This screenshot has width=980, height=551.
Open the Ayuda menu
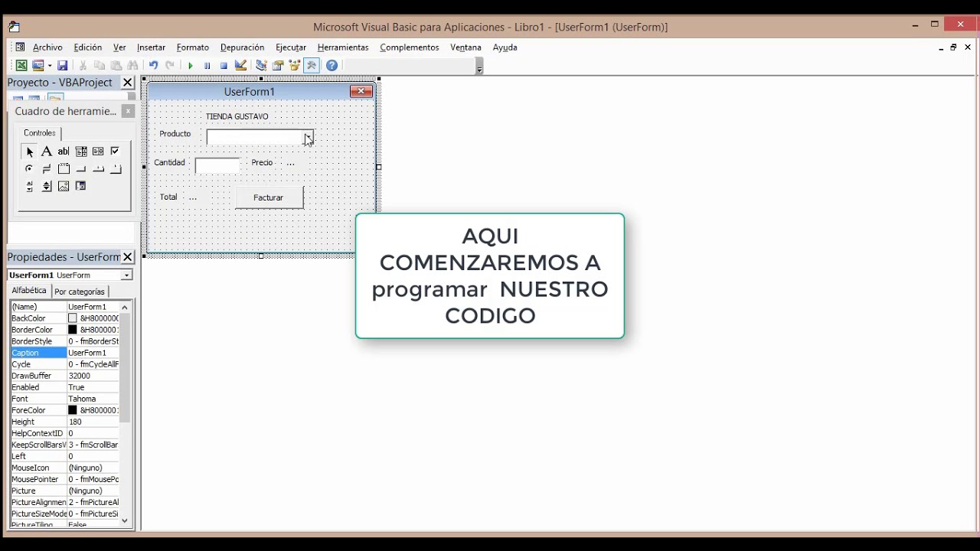505,47
